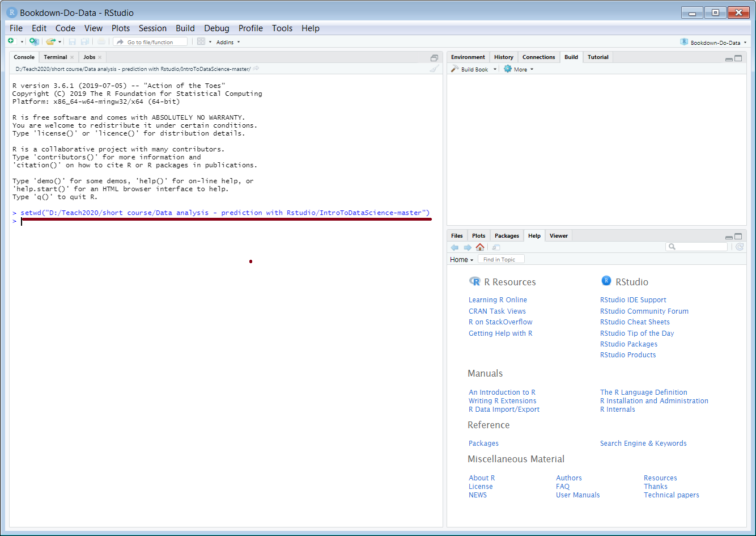The height and width of the screenshot is (536, 756).
Task: Click the Save all documents icon
Action: coord(84,41)
